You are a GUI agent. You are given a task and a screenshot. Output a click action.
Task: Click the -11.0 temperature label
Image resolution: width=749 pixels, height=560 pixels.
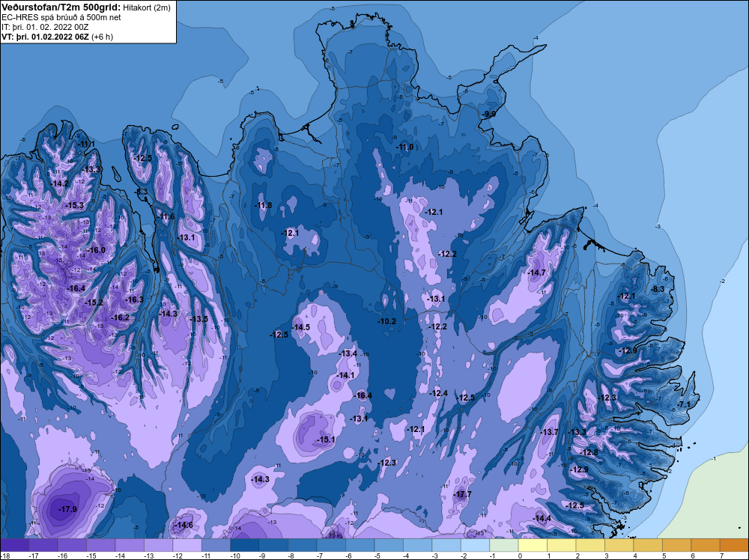(x=404, y=147)
